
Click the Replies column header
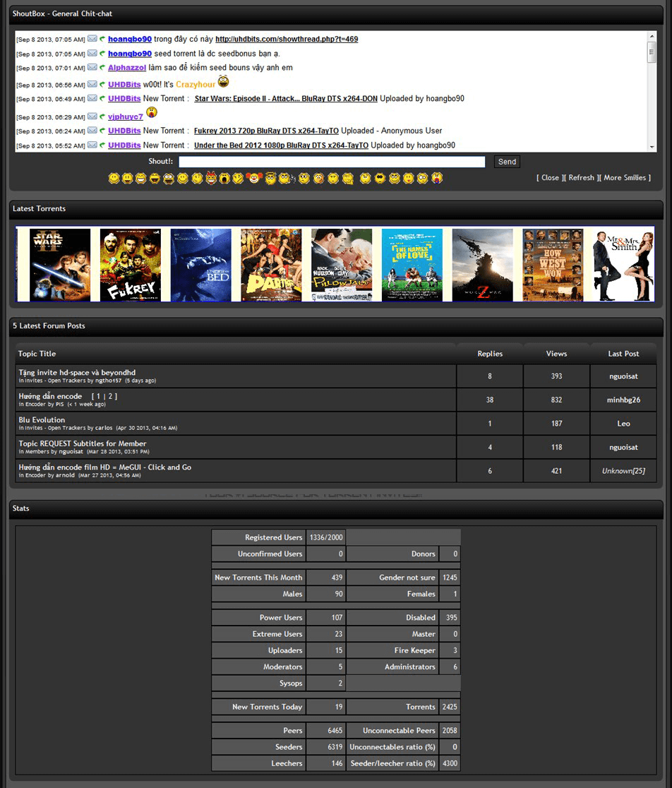point(490,354)
